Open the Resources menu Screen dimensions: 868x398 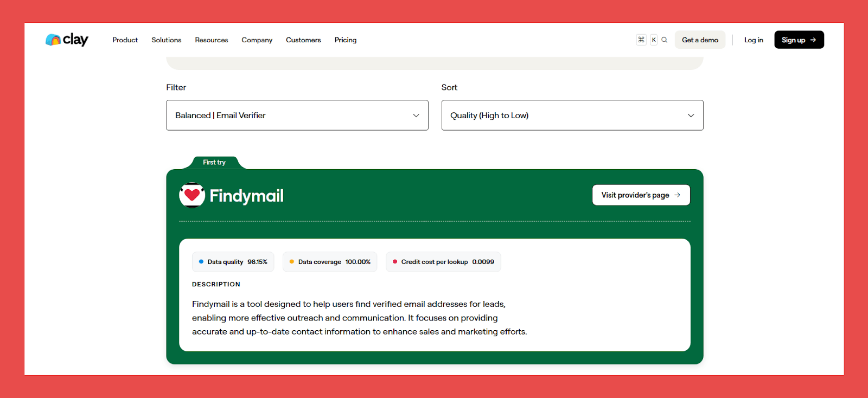coord(212,40)
